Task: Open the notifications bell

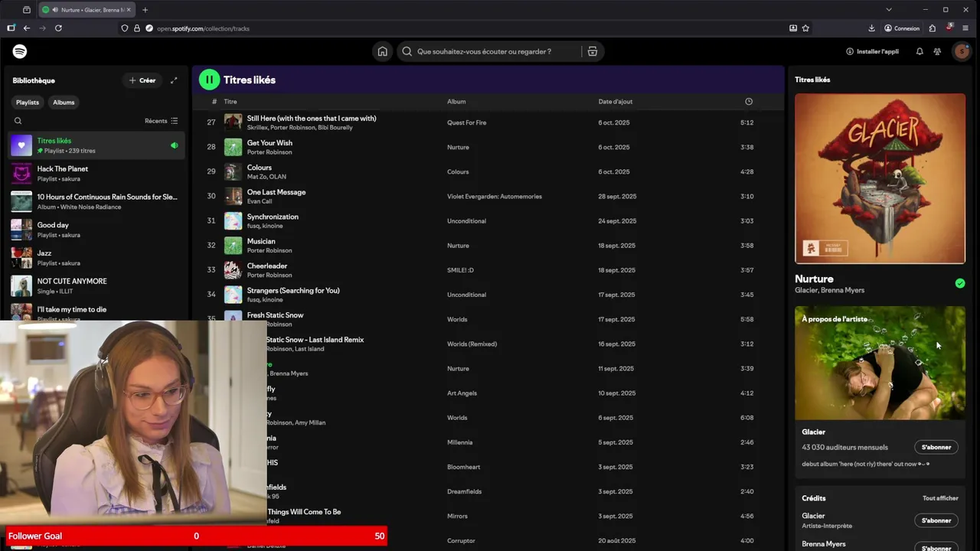Action: [920, 51]
